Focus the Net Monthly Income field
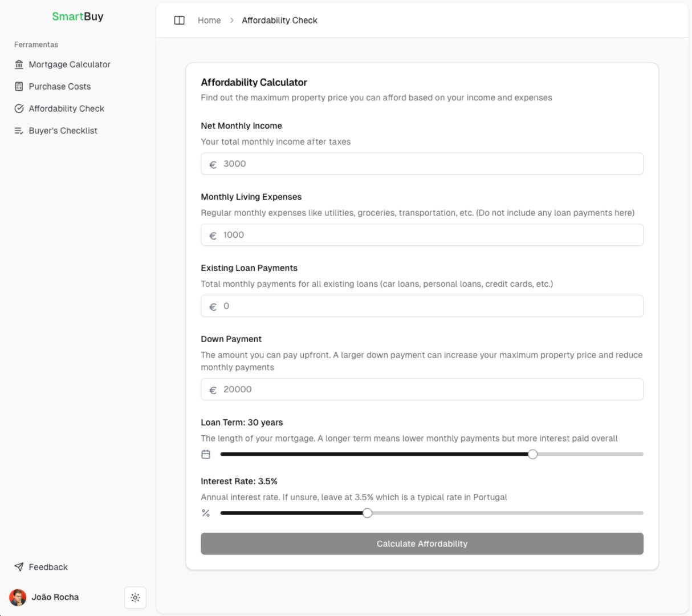Viewport: 692px width, 616px height. [430, 164]
